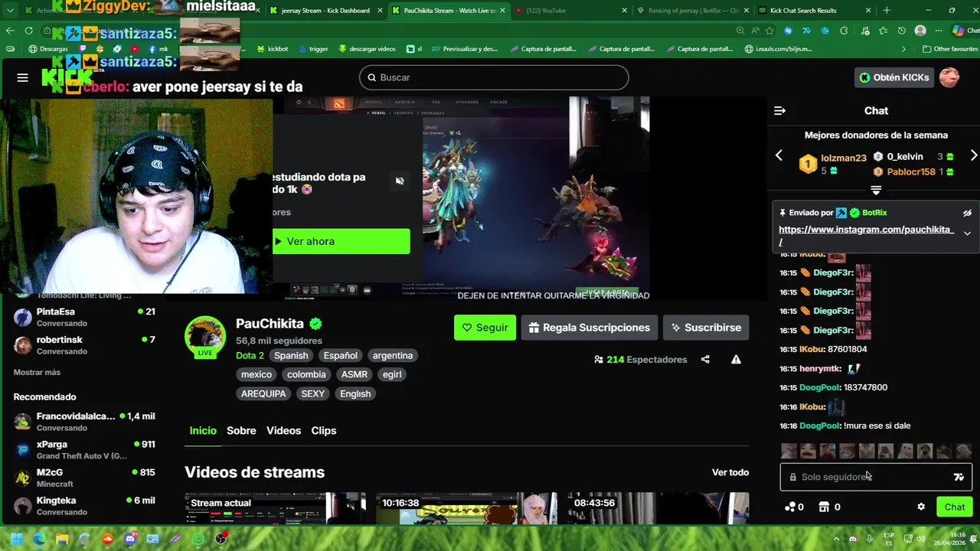
Task: Click Regala Suscripciones button
Action: click(x=590, y=328)
